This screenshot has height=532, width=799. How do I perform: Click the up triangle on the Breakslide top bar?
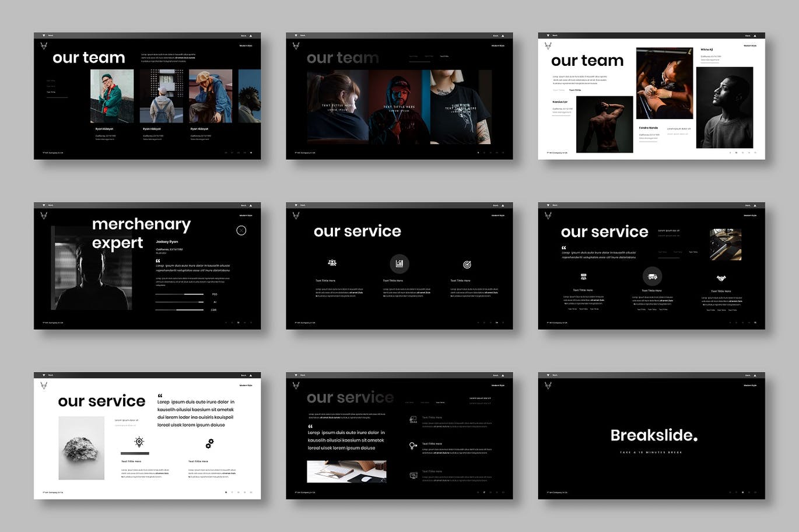click(x=755, y=376)
